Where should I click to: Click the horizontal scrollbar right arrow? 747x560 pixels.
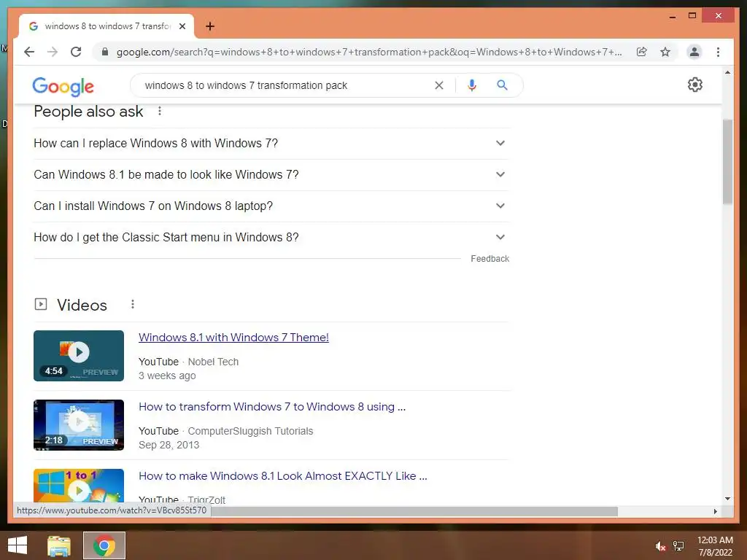tap(715, 511)
